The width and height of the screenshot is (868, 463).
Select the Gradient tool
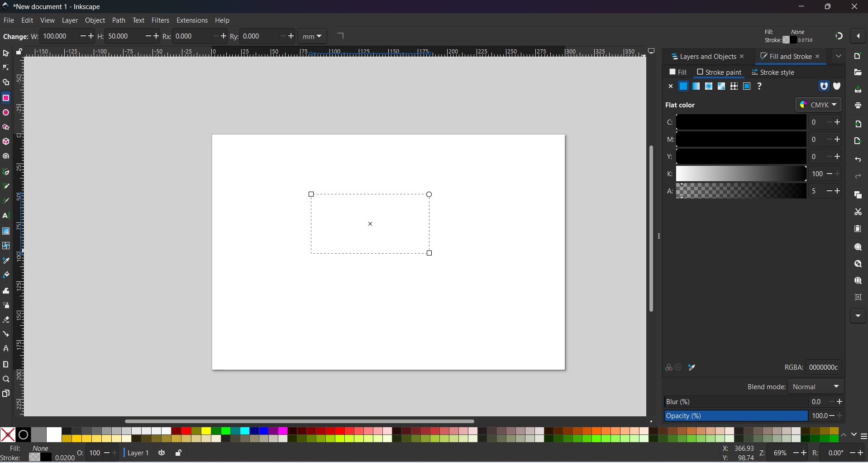coord(6,231)
